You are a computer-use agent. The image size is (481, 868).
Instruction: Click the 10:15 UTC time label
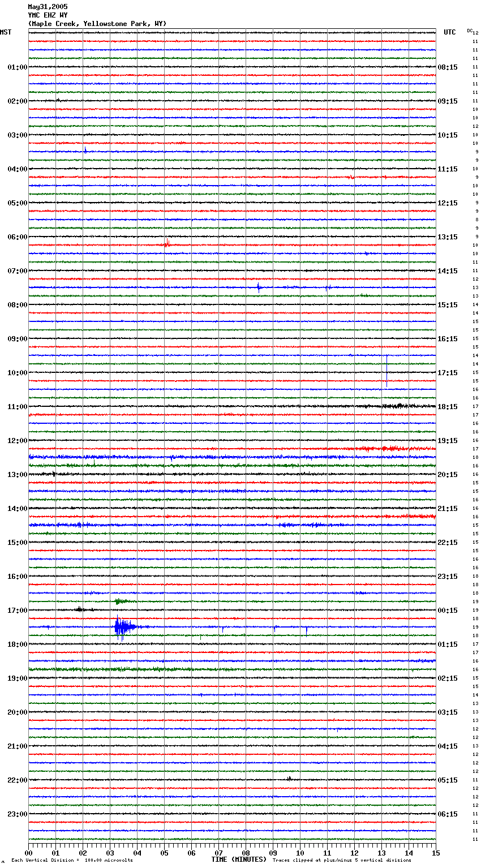tap(448, 135)
